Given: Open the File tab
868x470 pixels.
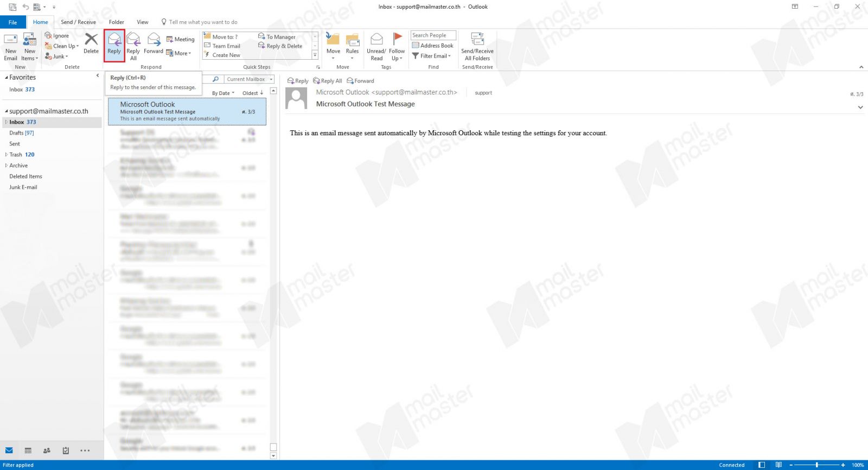Looking at the screenshot, I should tap(12, 22).
